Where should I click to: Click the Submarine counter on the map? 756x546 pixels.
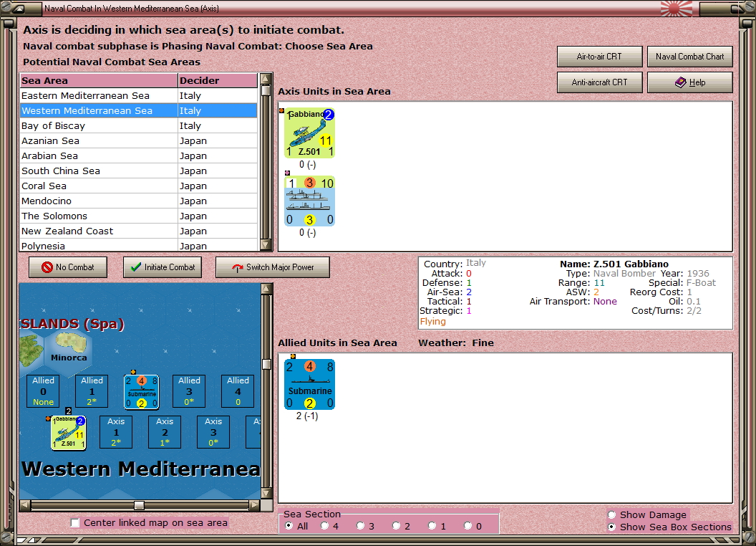[x=141, y=391]
